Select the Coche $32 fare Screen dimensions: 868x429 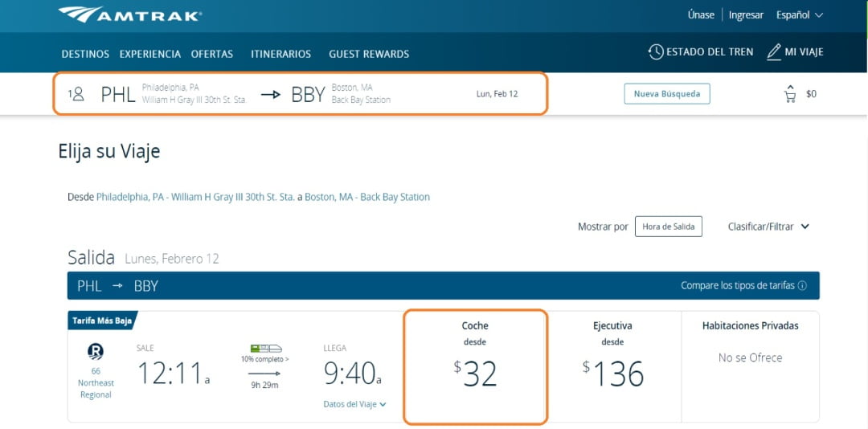tap(476, 367)
